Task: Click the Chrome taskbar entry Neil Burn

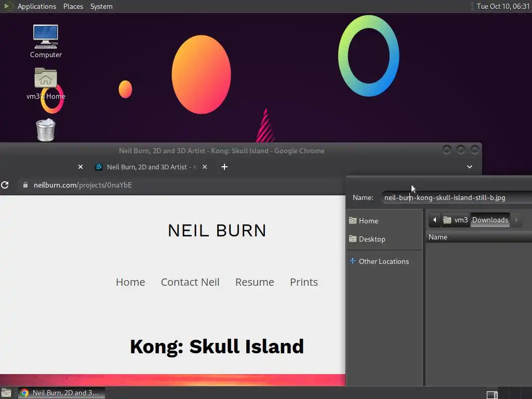Action: [x=61, y=393]
